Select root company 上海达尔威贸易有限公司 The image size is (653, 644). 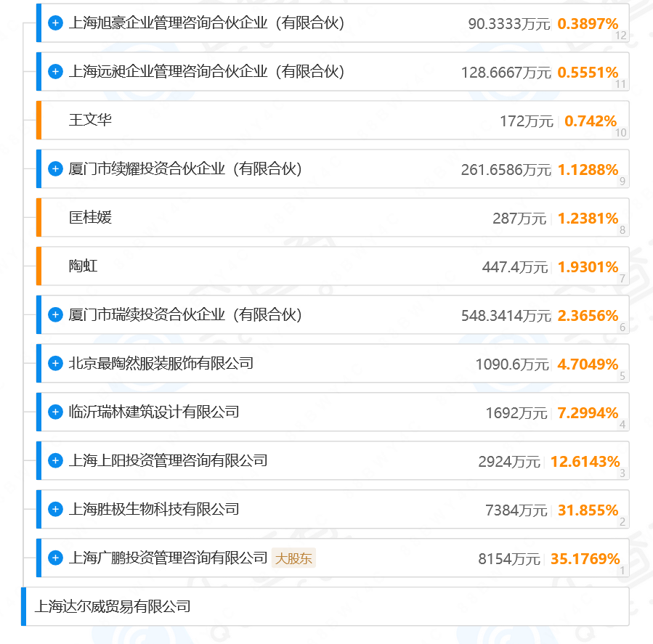113,606
